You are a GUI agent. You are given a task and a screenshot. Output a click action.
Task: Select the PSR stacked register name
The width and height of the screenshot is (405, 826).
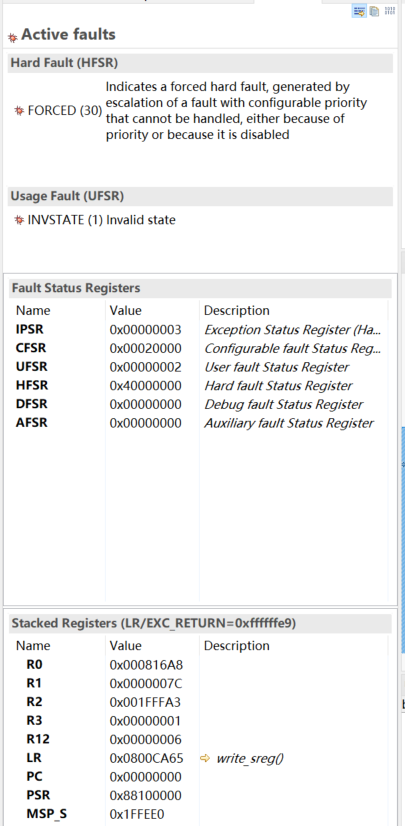tap(36, 795)
